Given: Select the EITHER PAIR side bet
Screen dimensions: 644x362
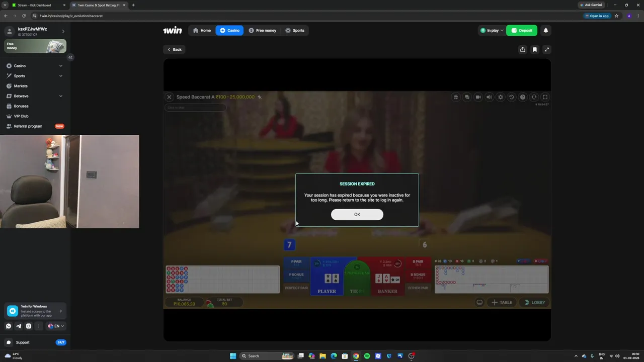Looking at the screenshot, I should 418,288.
